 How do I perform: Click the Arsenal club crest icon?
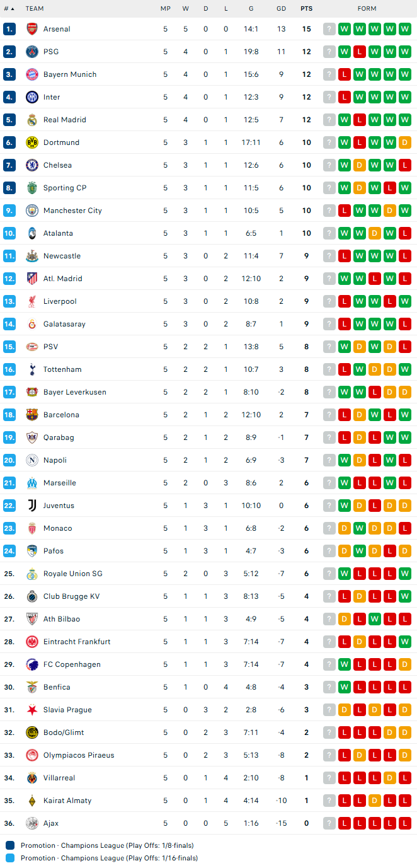click(32, 29)
